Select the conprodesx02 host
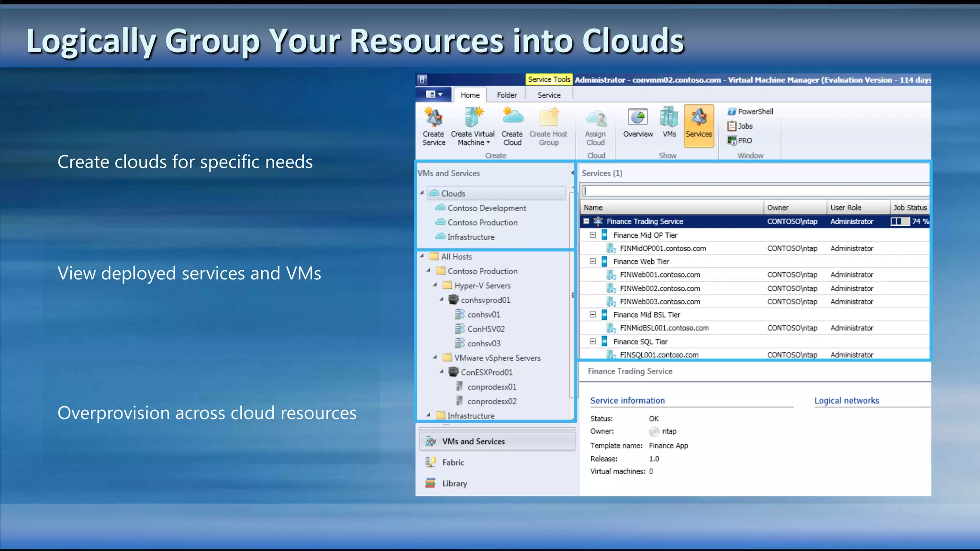980x551 pixels. (x=486, y=401)
